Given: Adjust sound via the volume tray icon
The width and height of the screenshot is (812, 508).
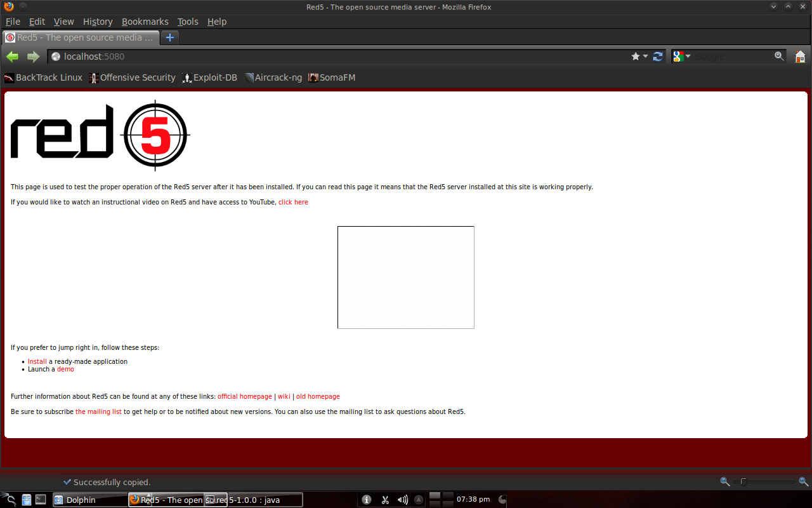Looking at the screenshot, I should point(403,500).
